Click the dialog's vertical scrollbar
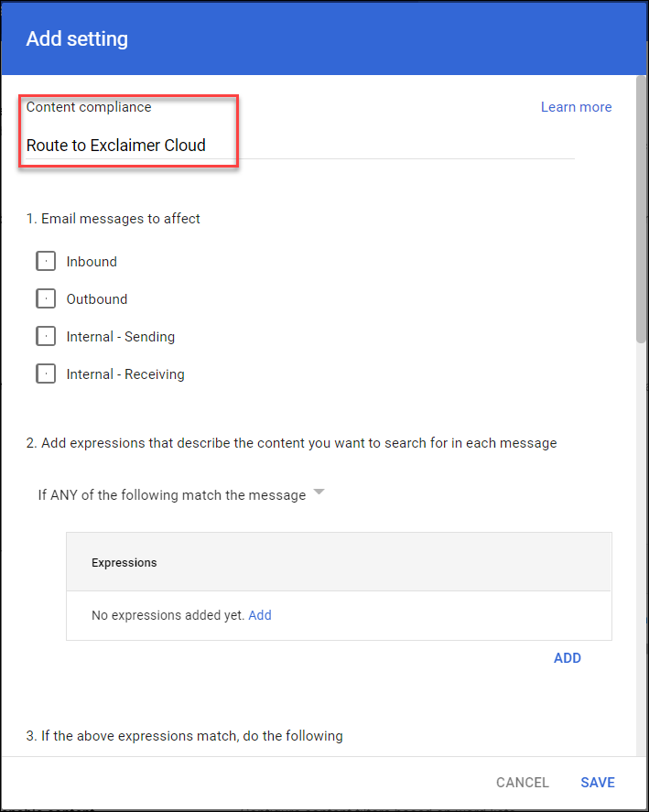 tap(642, 211)
